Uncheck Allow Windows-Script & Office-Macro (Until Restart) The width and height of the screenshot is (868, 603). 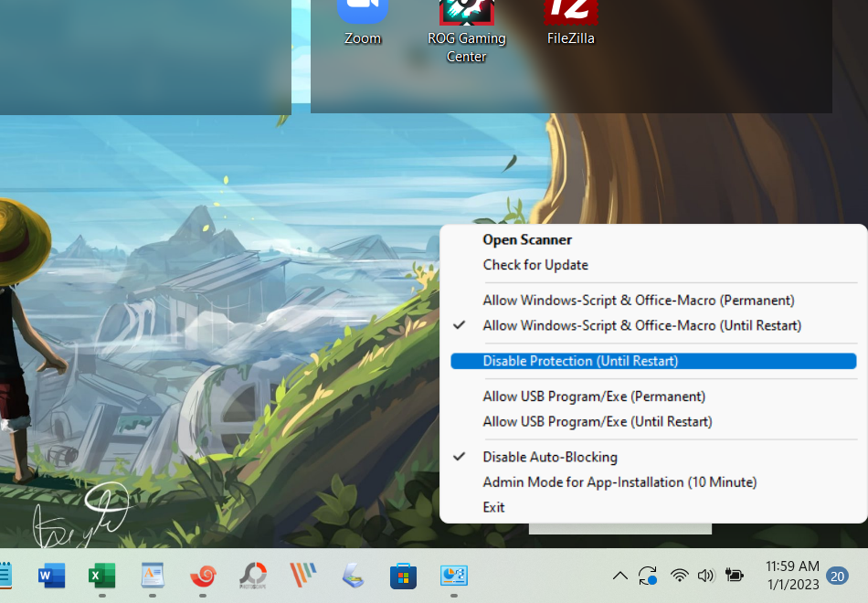(654, 325)
